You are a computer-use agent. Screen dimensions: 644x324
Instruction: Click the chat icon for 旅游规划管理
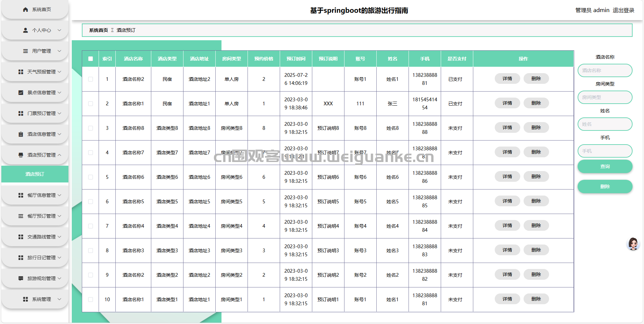click(x=21, y=278)
